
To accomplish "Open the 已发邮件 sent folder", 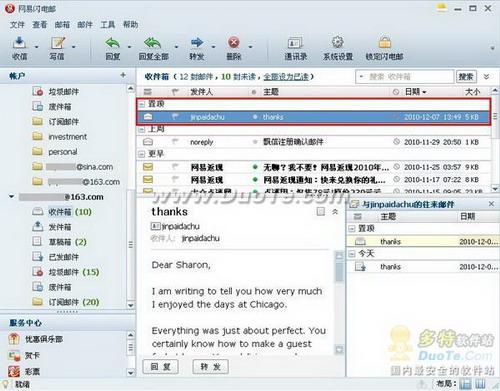I will 57,257.
